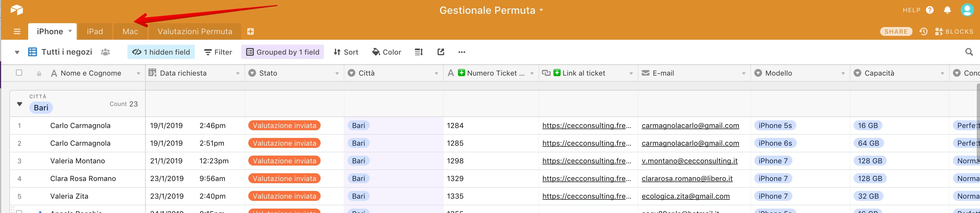Image resolution: width=980 pixels, height=213 pixels.
Task: Open the notifications bell
Action: coord(947,10)
